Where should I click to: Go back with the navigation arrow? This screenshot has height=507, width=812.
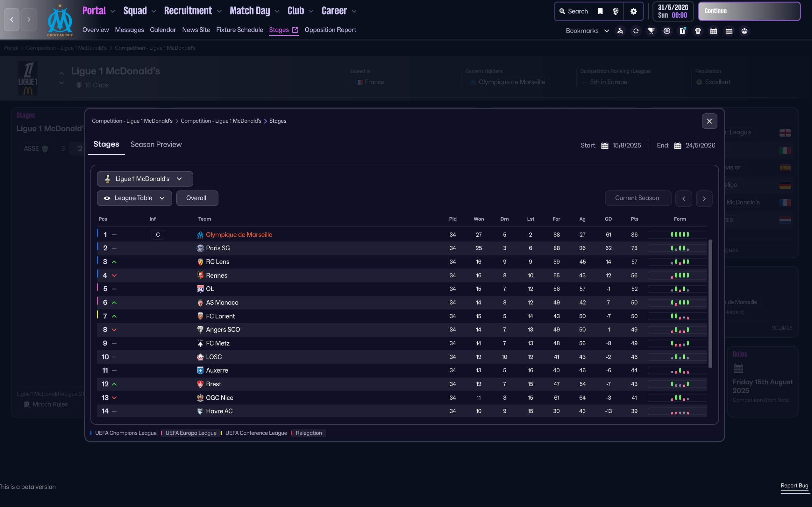12,19
